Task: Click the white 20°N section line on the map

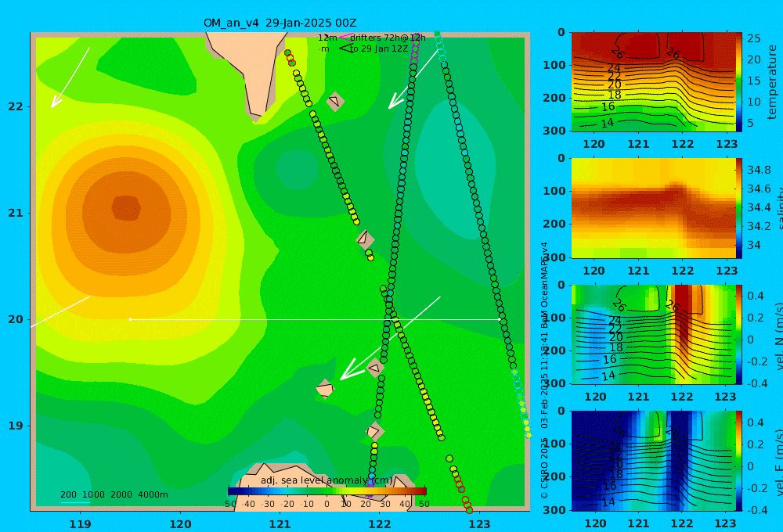Action: pos(315,319)
